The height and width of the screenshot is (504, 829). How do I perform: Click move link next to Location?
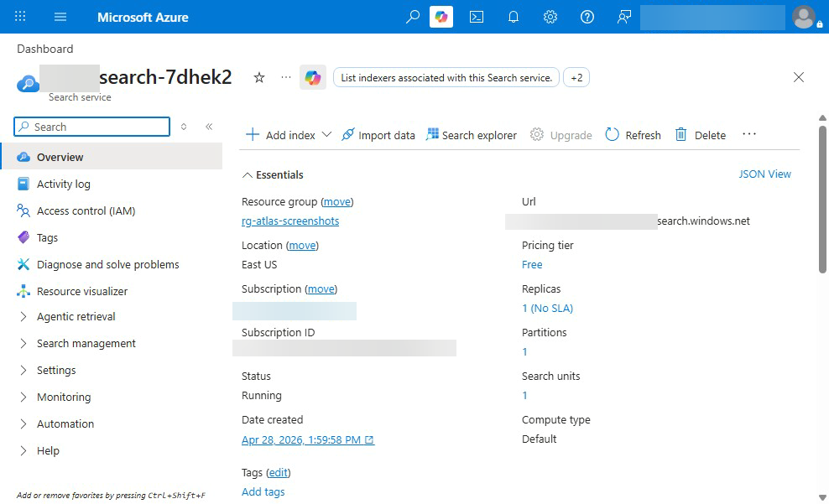coord(302,245)
